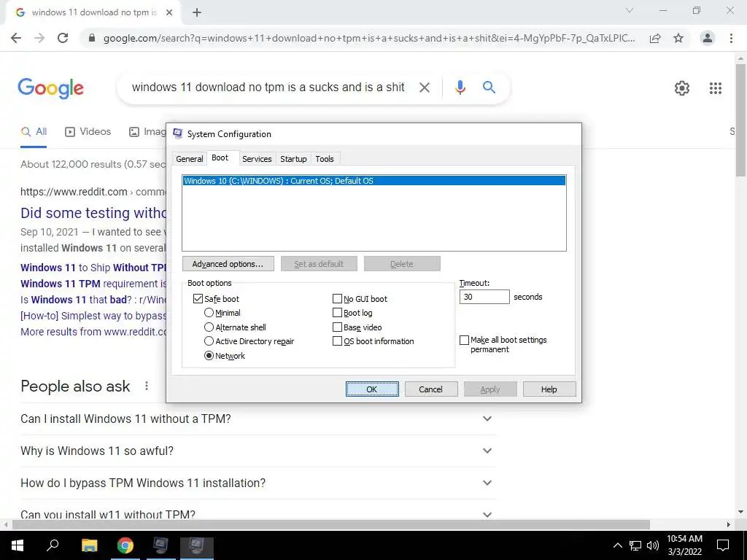This screenshot has width=747, height=560.
Task: Select the Boot tab
Action: [x=220, y=157]
